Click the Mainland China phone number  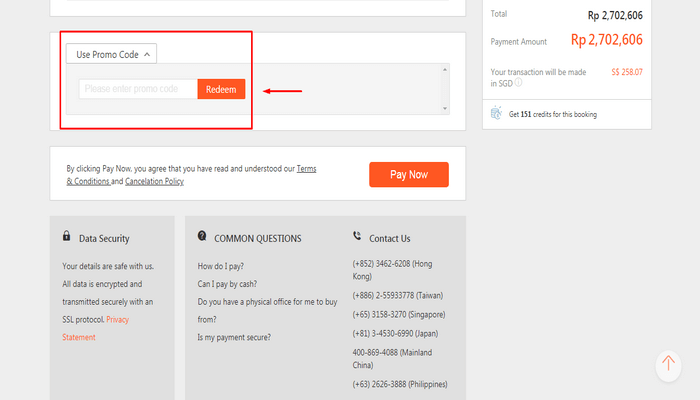[392, 358]
